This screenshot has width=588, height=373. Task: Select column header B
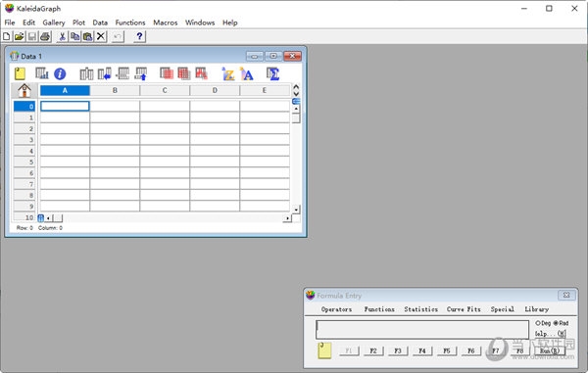pyautogui.click(x=115, y=90)
